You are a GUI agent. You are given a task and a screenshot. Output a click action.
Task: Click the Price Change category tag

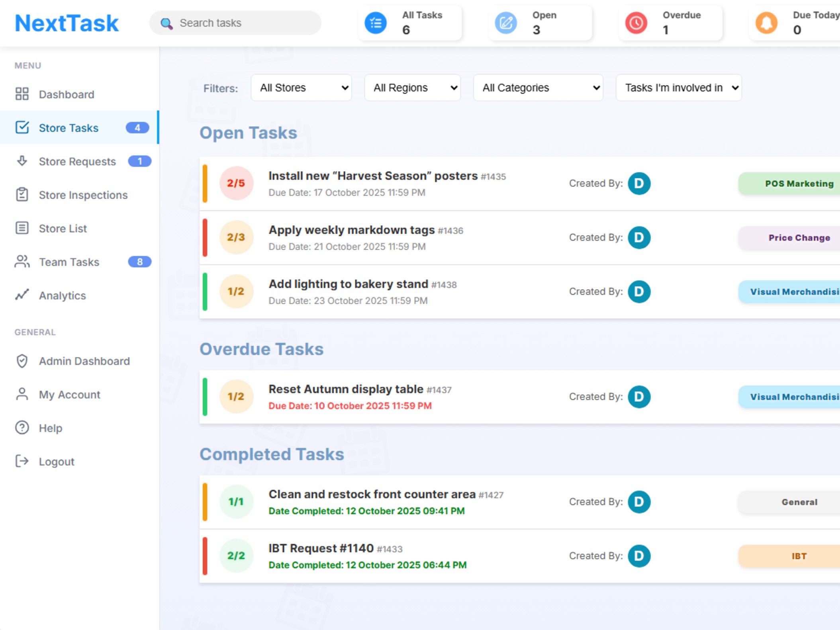pyautogui.click(x=789, y=238)
